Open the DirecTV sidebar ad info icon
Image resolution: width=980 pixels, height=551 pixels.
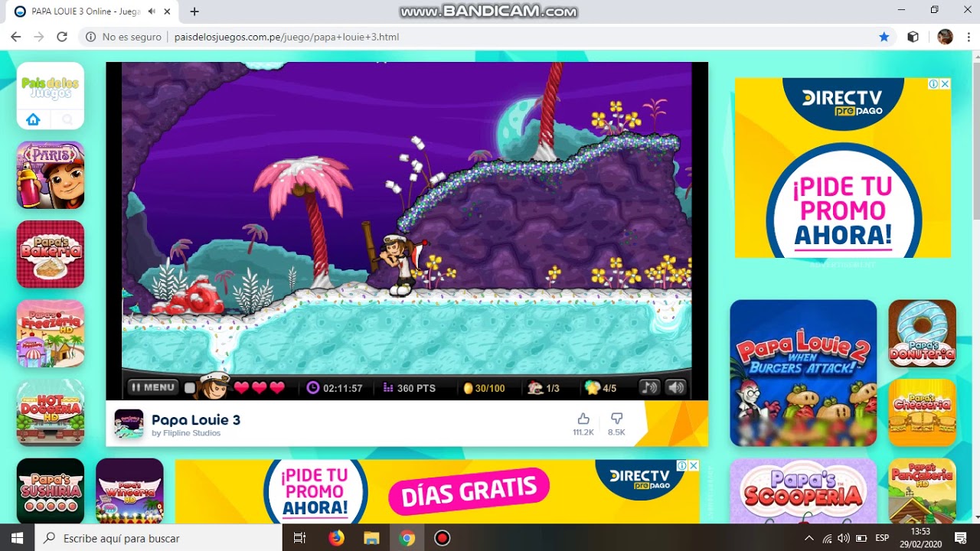click(x=933, y=83)
